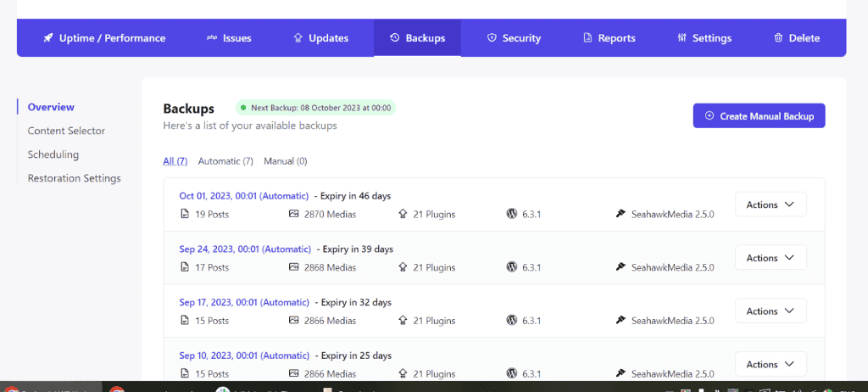Open the Oct 01, 2023 backup link
Image resolution: width=868 pixels, height=392 pixels.
pyautogui.click(x=244, y=196)
